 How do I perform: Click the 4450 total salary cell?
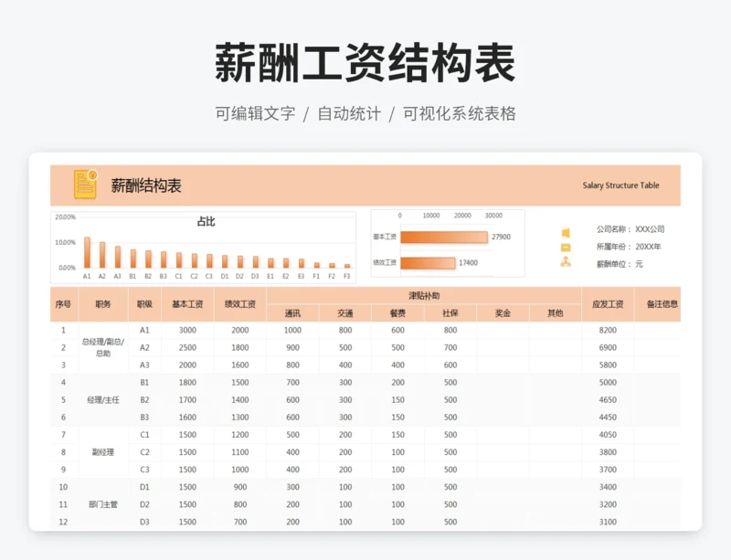(608, 417)
